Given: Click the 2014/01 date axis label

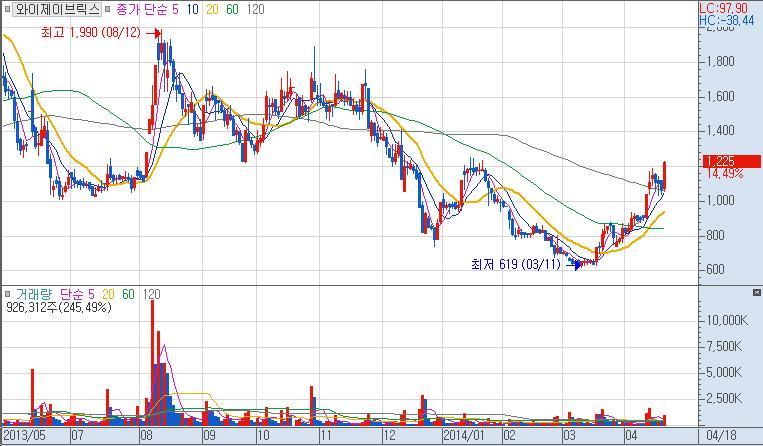Looking at the screenshot, I should coord(464,435).
